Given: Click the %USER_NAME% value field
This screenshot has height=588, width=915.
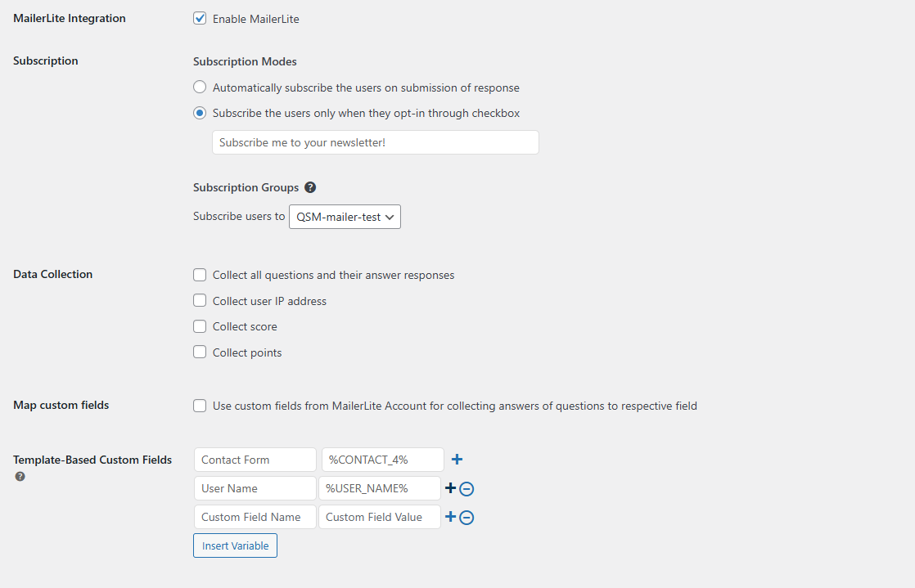Looking at the screenshot, I should click(381, 487).
